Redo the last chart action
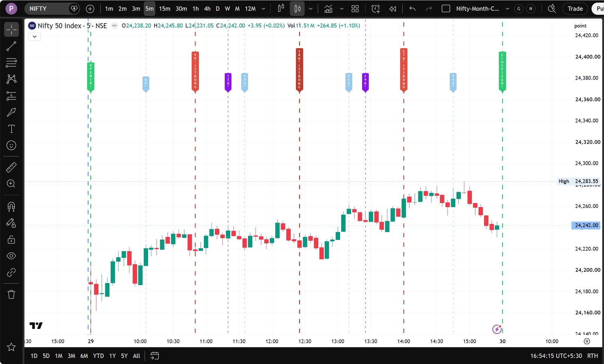Screen dimensions: 604x364 point(429,9)
